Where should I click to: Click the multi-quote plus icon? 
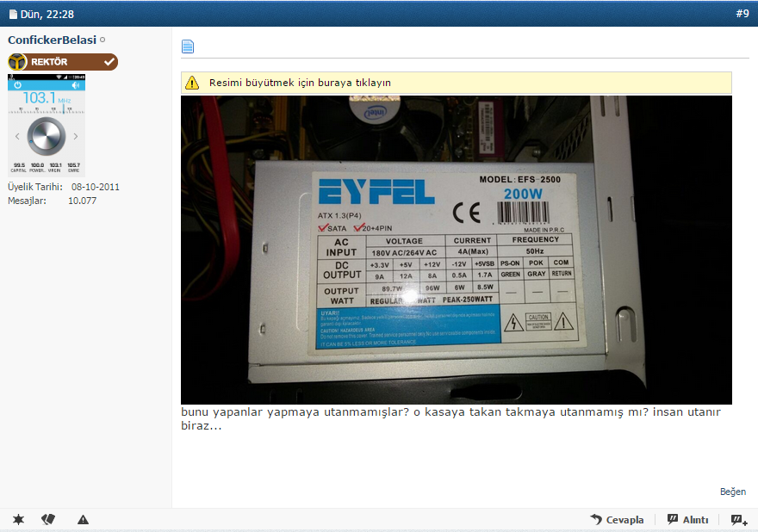point(739,520)
